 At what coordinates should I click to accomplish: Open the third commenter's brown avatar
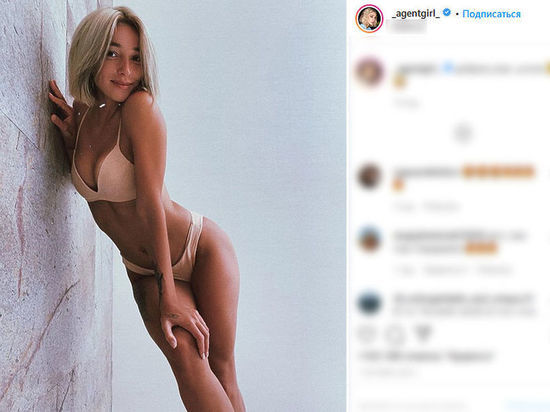[x=369, y=240]
